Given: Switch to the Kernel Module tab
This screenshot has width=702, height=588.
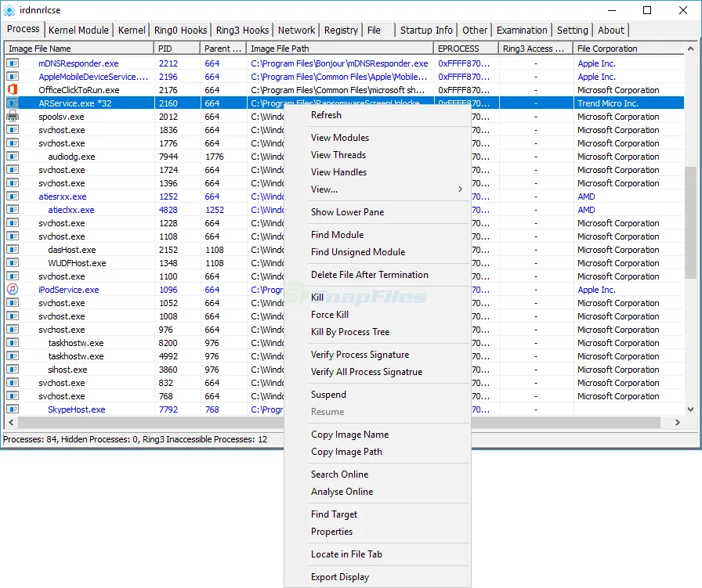Looking at the screenshot, I should [x=79, y=30].
